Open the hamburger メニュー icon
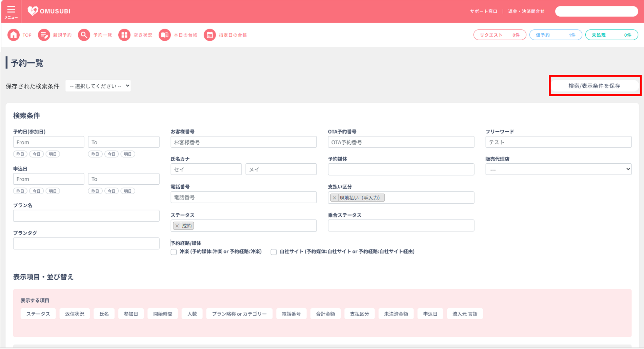Viewport: 644px width, 349px height. tap(11, 12)
